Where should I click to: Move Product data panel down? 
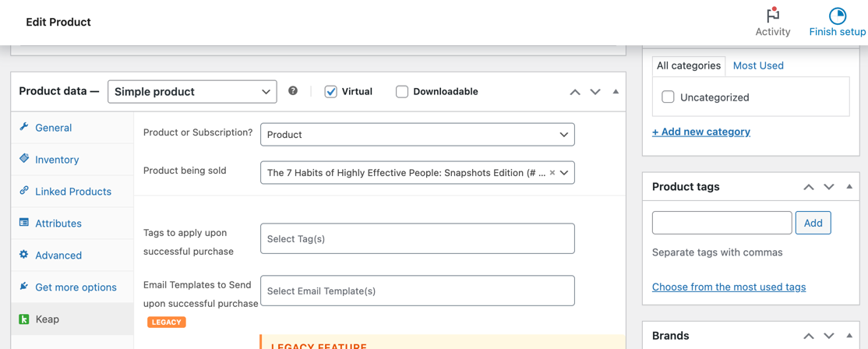(595, 92)
